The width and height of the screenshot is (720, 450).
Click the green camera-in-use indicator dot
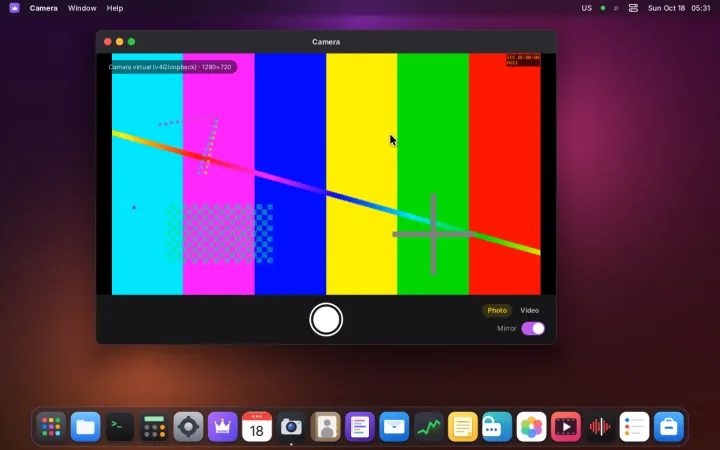pyautogui.click(x=603, y=8)
